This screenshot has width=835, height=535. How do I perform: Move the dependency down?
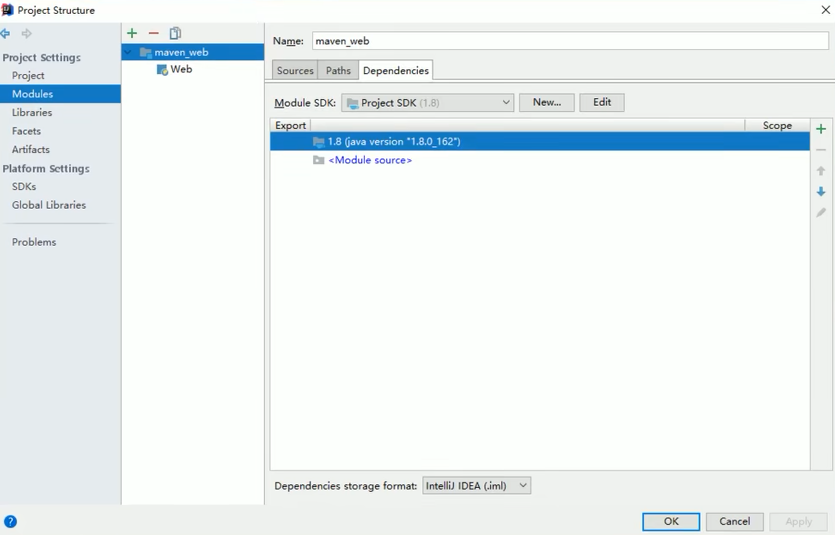tap(821, 192)
